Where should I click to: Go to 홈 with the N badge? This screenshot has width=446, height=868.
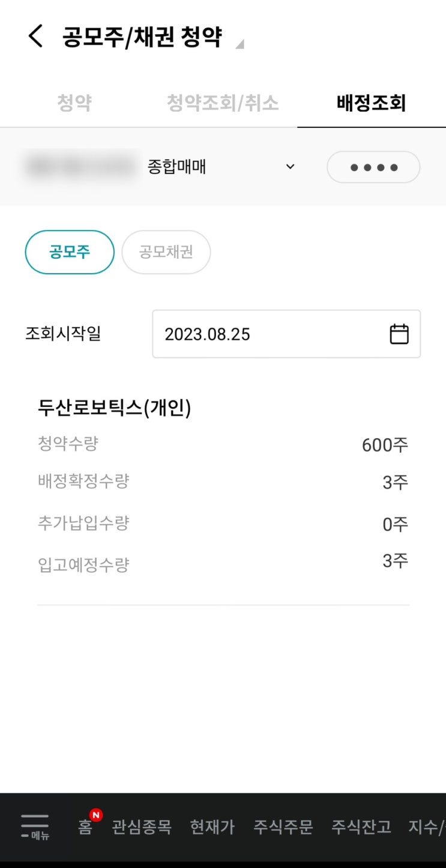86,827
